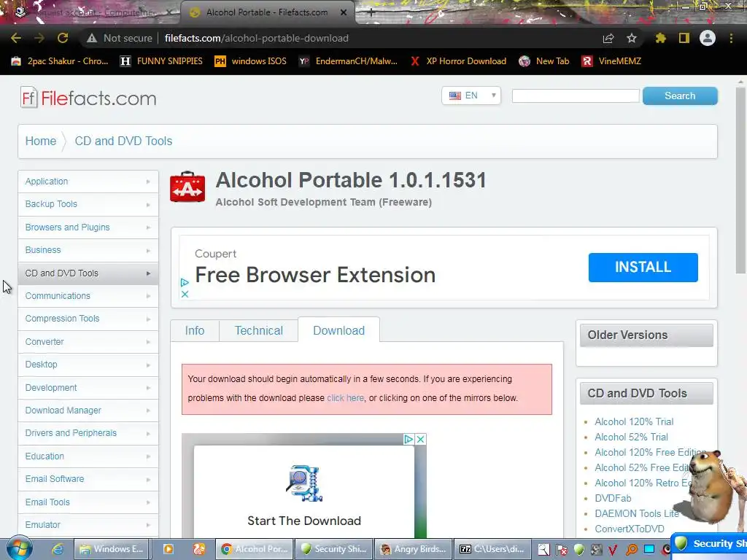This screenshot has width=747, height=560.
Task: Expand the Backup Tools category
Action: coord(88,204)
